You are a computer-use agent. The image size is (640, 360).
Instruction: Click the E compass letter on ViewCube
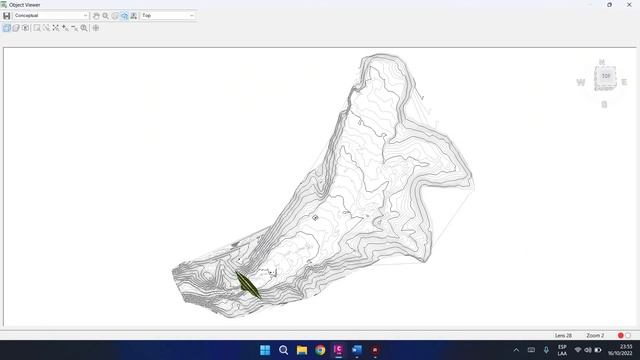(x=624, y=82)
